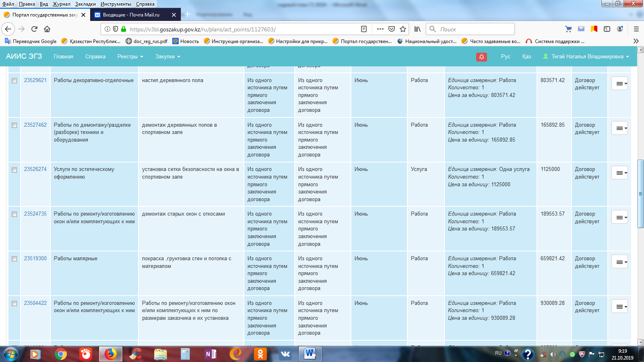Check the box for row 23526274
Image resolution: width=644 pixels, height=362 pixels.
14,170
